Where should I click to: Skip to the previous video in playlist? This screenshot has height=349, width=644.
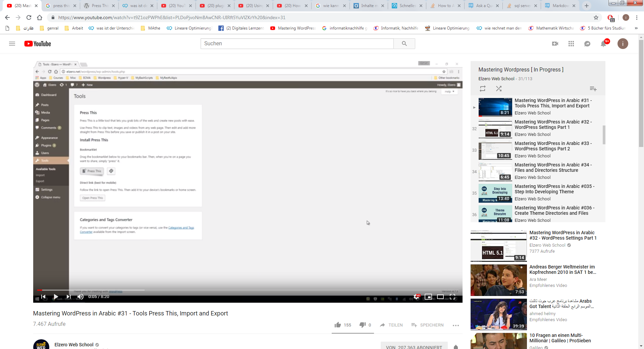coord(43,297)
